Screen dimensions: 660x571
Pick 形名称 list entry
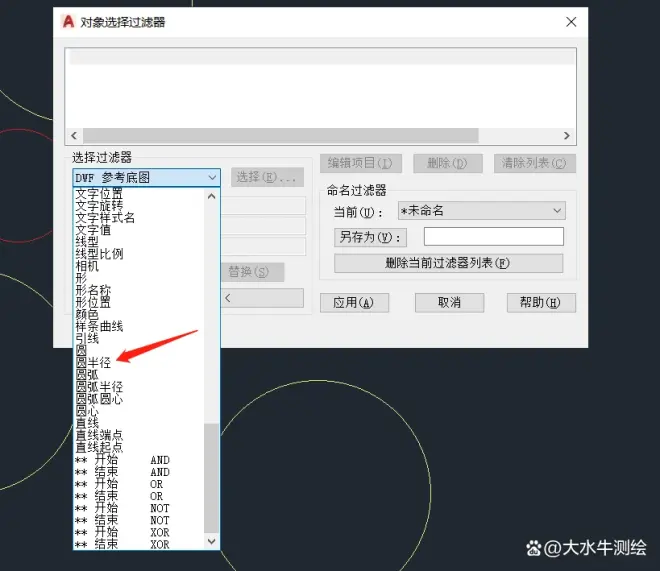pos(93,290)
